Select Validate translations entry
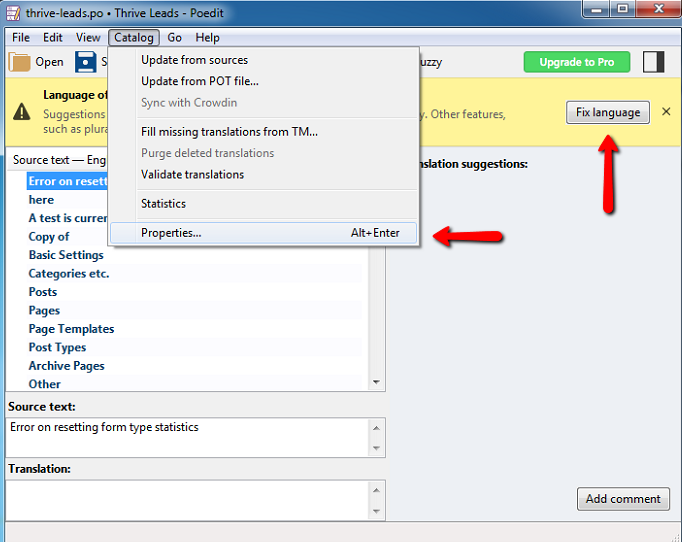The height and width of the screenshot is (542, 682). 264,174
